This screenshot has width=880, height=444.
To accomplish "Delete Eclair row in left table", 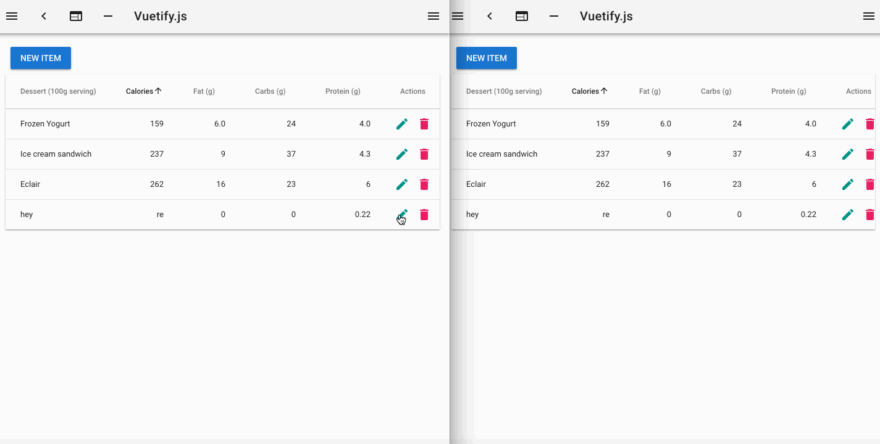I will point(424,185).
